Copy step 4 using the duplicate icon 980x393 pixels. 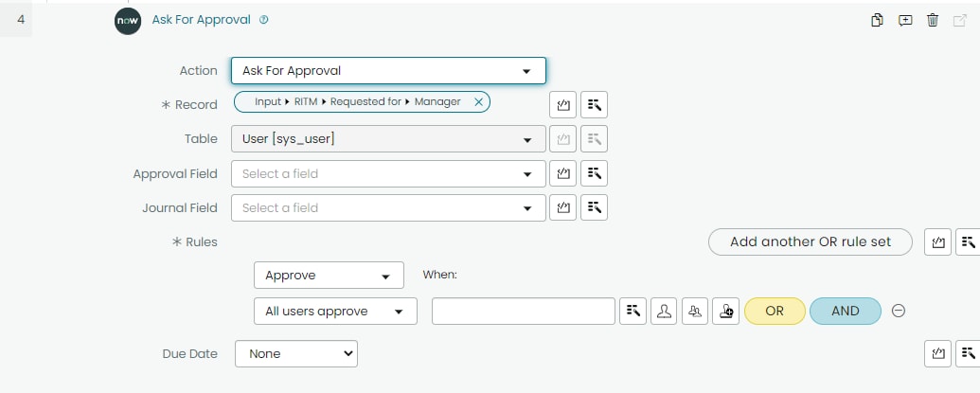click(877, 21)
